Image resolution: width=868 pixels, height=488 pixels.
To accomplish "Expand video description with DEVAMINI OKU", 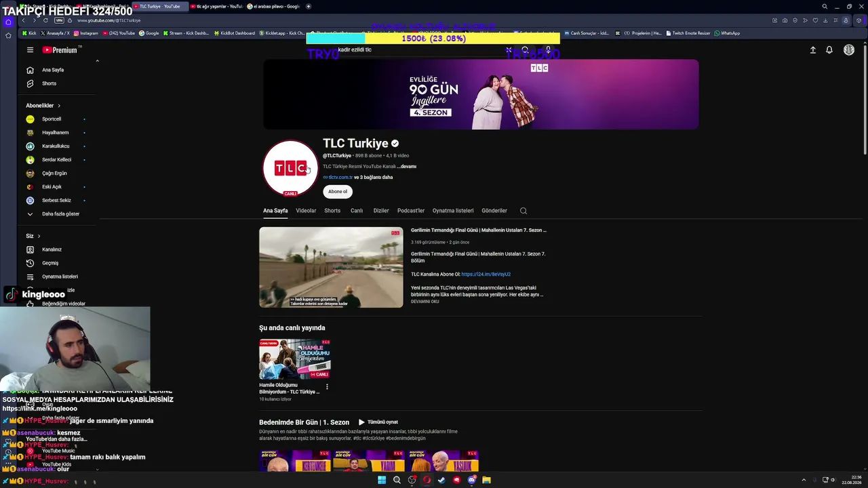I will [425, 302].
